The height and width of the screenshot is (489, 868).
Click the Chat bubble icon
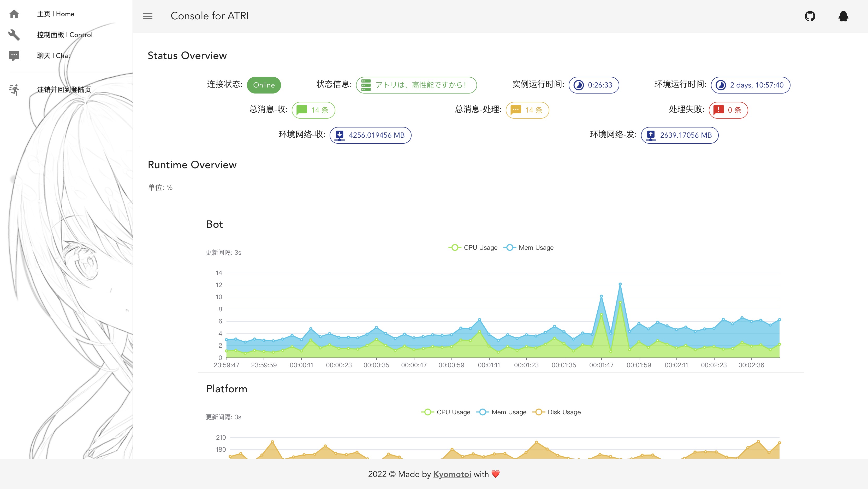(14, 56)
